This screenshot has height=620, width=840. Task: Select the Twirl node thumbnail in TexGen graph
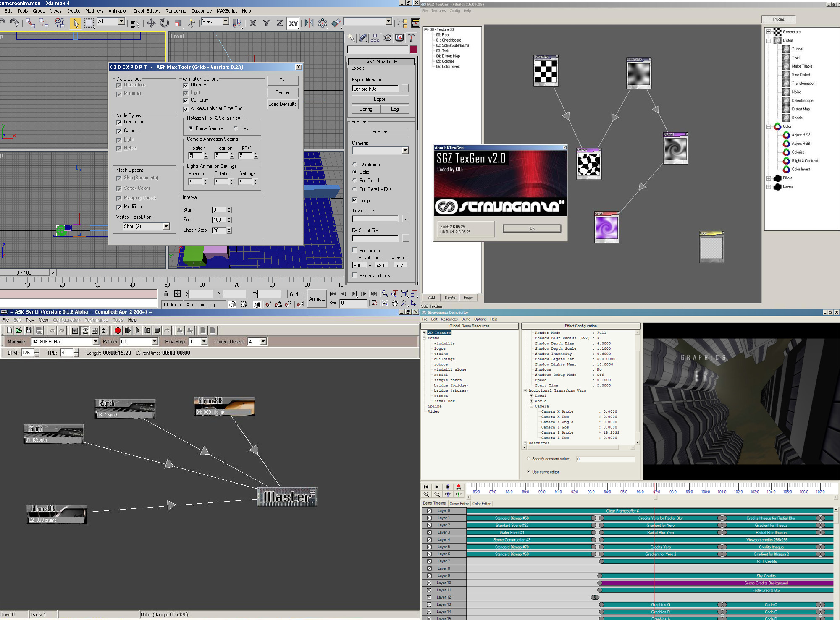tap(675, 149)
